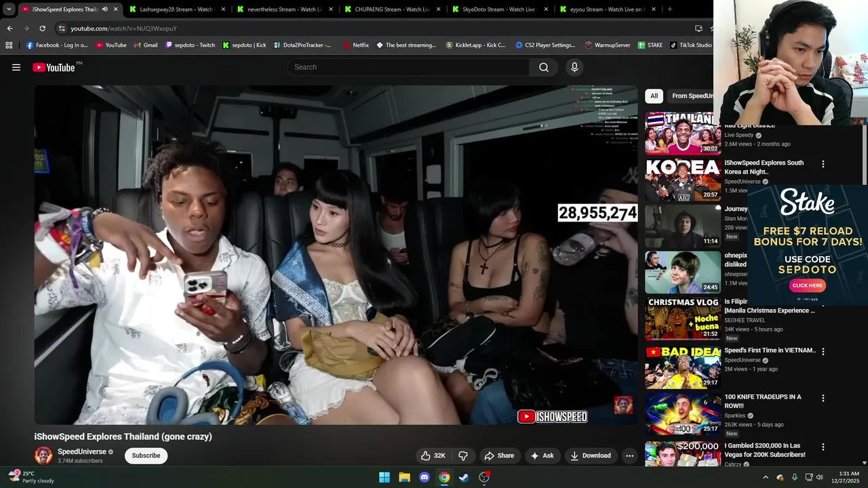Switch to Lashsegway28 Stream tab
Viewport: 868px width, 488px height.
click(x=176, y=9)
